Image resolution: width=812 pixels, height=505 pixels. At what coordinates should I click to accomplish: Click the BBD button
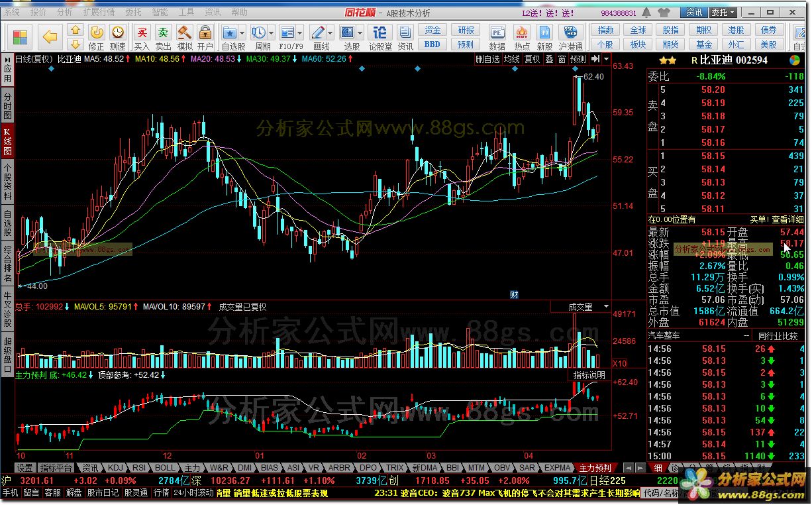pyautogui.click(x=432, y=44)
